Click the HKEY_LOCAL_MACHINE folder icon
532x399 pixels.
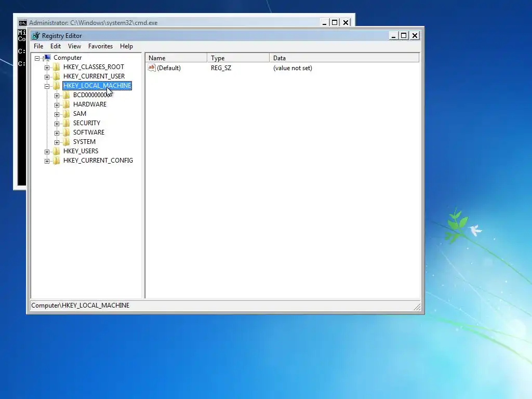tap(57, 86)
